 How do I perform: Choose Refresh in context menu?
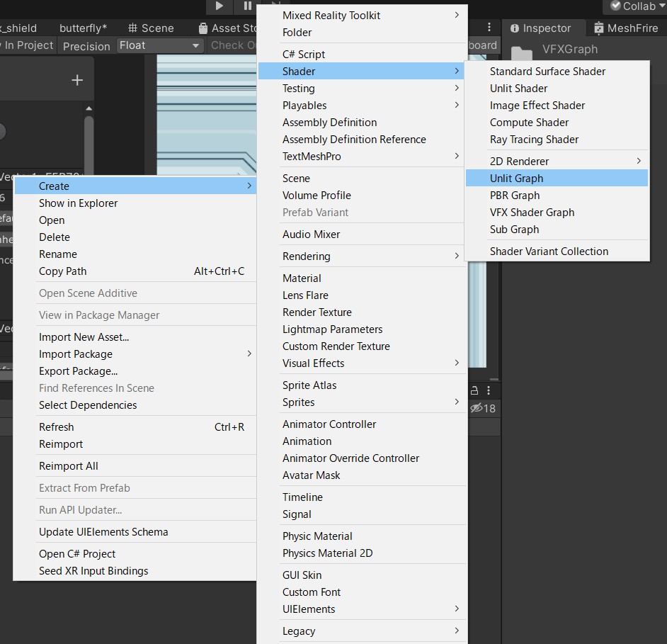pos(135,427)
